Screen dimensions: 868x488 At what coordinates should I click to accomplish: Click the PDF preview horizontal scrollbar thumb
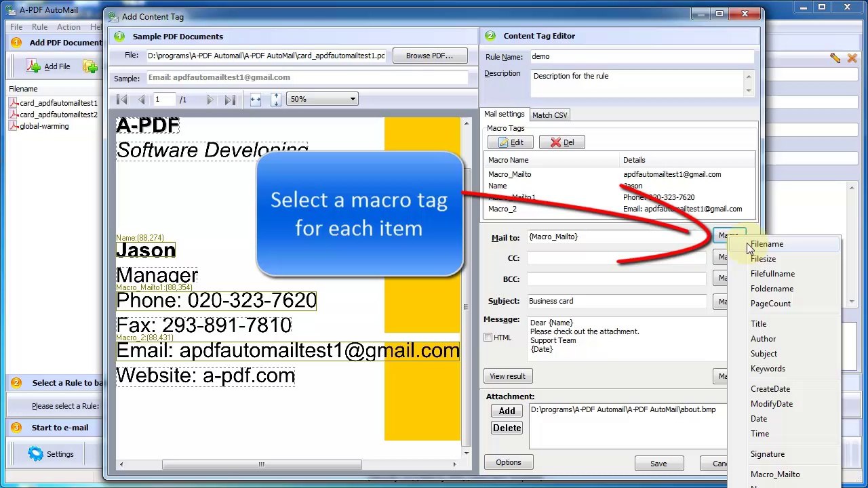click(262, 464)
